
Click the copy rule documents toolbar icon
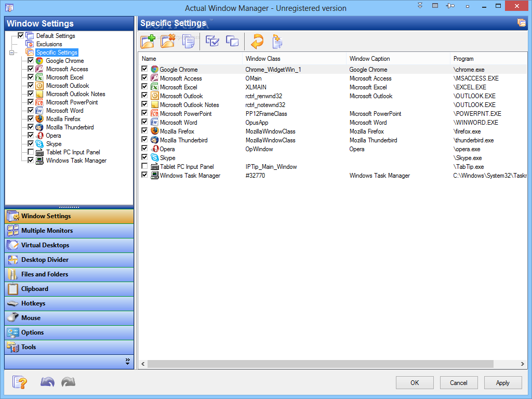click(188, 42)
